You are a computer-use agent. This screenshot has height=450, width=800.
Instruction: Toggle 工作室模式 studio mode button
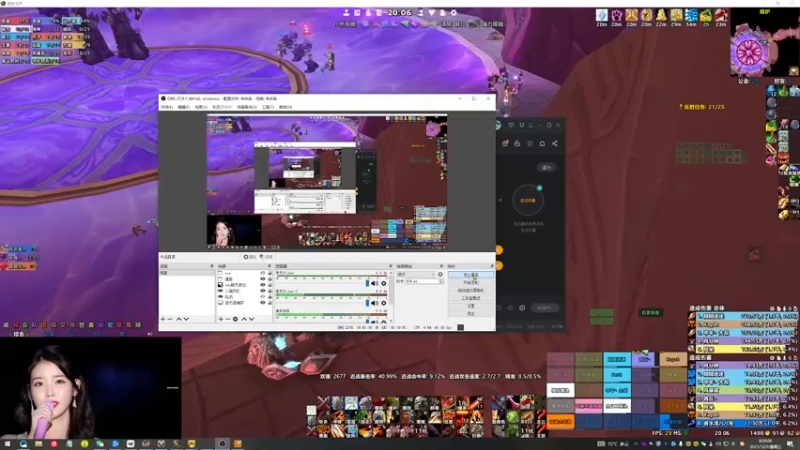point(470,298)
